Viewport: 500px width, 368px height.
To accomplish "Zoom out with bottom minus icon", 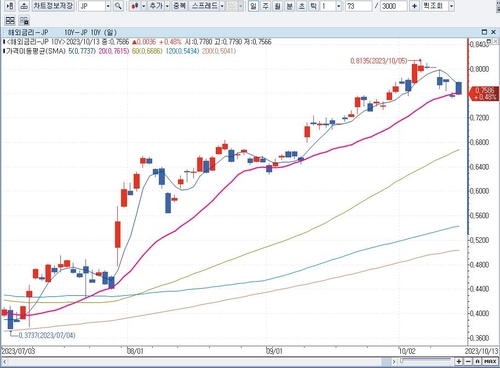I will click(468, 361).
